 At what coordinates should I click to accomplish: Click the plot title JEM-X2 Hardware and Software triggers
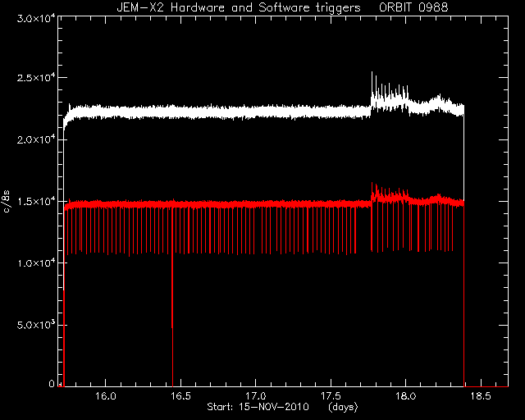[x=239, y=7]
